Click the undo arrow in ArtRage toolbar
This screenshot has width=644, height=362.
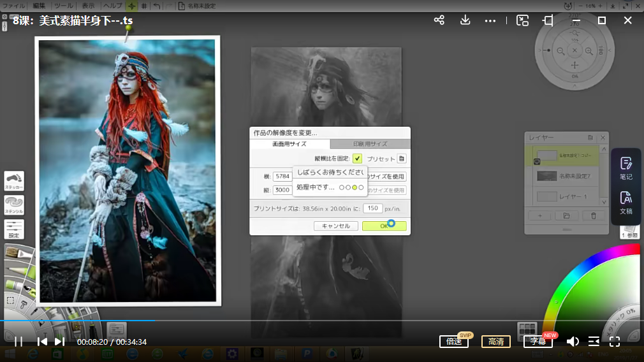click(156, 6)
